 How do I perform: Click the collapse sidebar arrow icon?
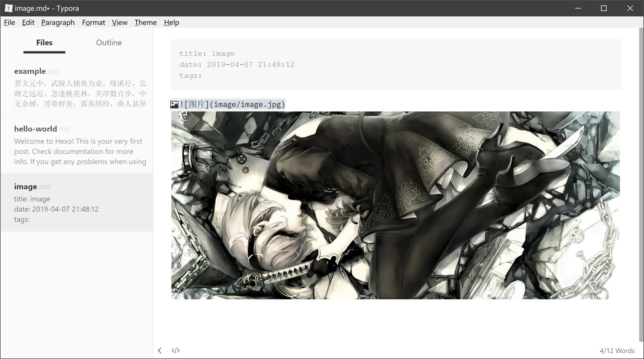pos(160,351)
